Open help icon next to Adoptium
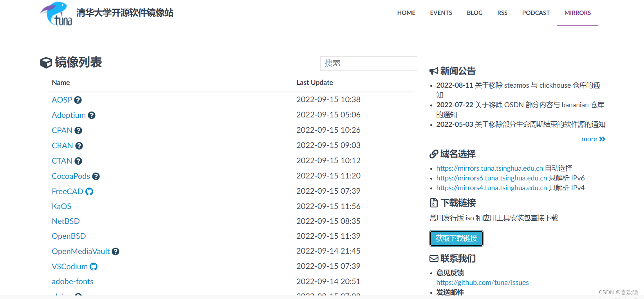Screen dimensions: 644x299 click(92, 115)
